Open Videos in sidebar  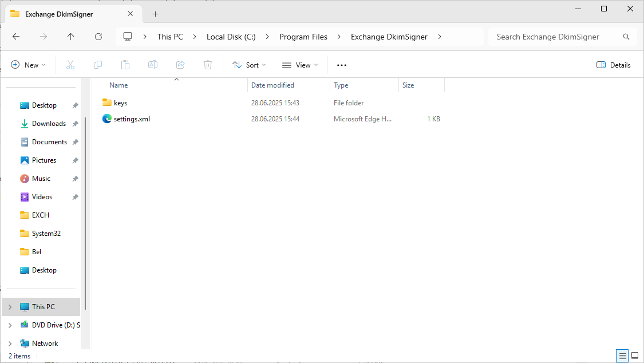tap(41, 197)
